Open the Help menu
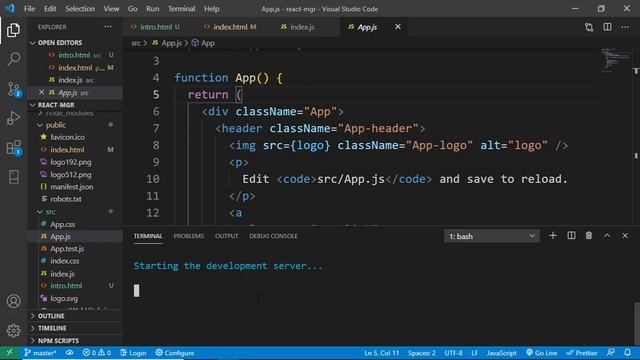Screen dimensions: 640x360 [x=211, y=9]
